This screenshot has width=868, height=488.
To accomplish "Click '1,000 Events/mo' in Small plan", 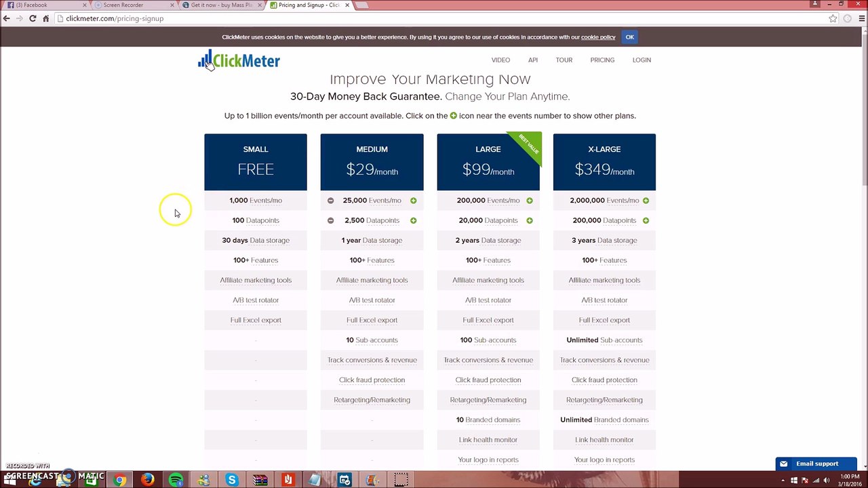I will tap(256, 201).
